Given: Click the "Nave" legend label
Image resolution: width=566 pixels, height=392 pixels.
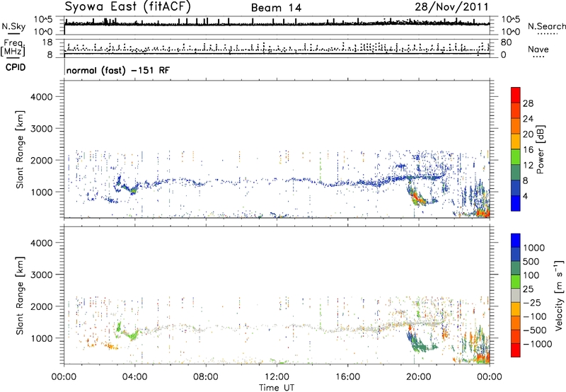Looking at the screenshot, I should click(x=538, y=49).
